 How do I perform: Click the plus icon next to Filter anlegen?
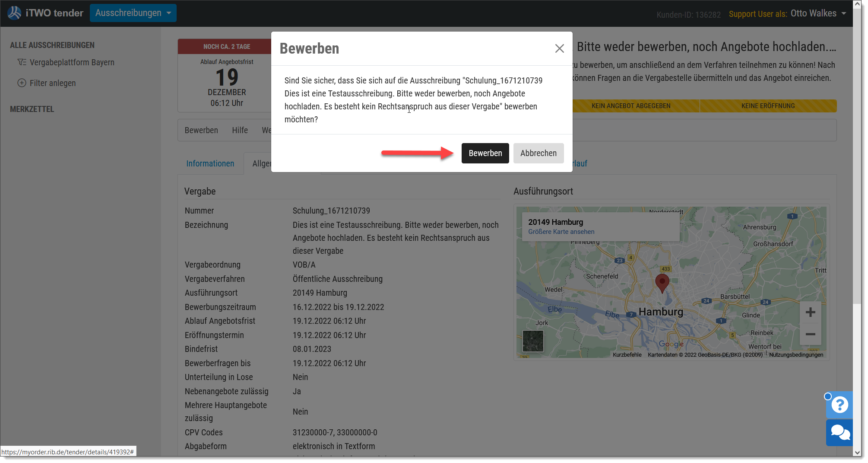tap(22, 83)
